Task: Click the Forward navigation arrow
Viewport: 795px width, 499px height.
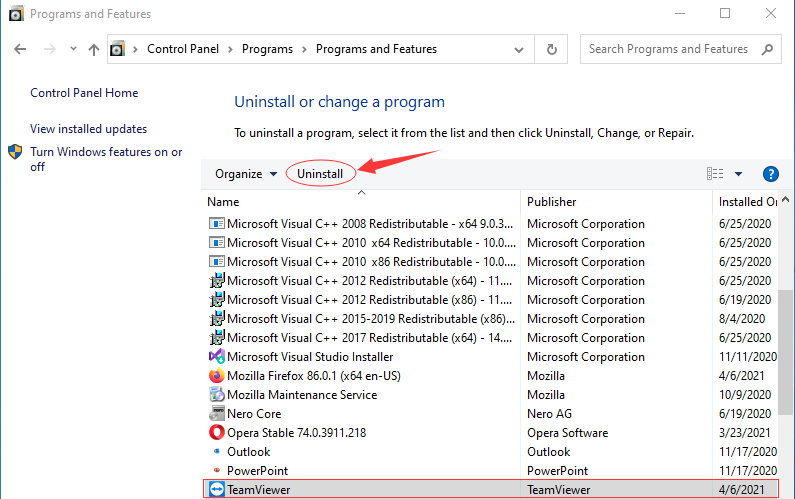Action: pos(50,49)
